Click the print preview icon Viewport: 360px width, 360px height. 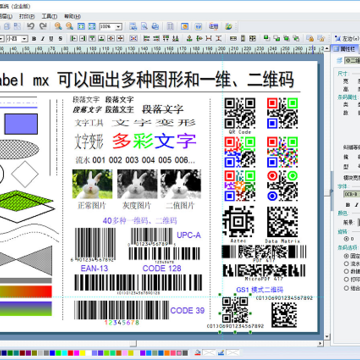144,26
